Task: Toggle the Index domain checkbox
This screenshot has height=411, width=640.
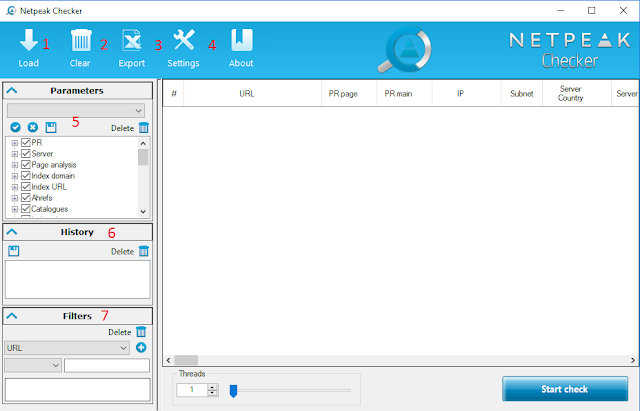Action: [x=26, y=176]
